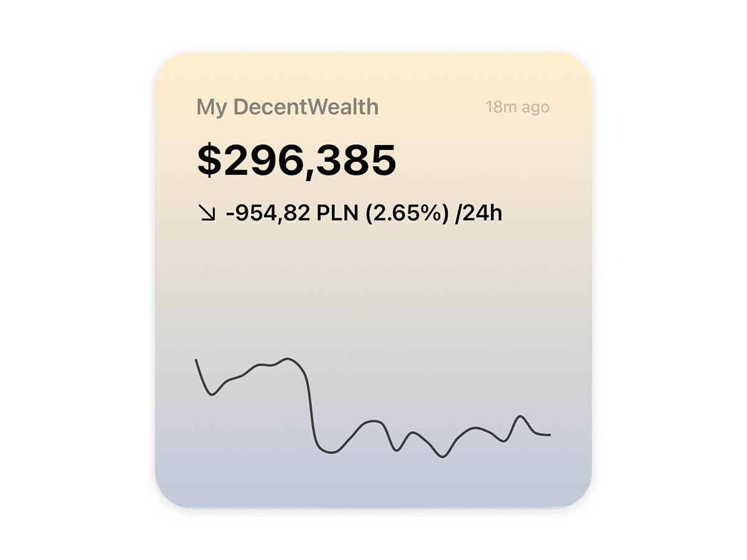Viewport: 747px width, 560px height.
Task: Open the 18m ago refresh menu
Action: [517, 107]
